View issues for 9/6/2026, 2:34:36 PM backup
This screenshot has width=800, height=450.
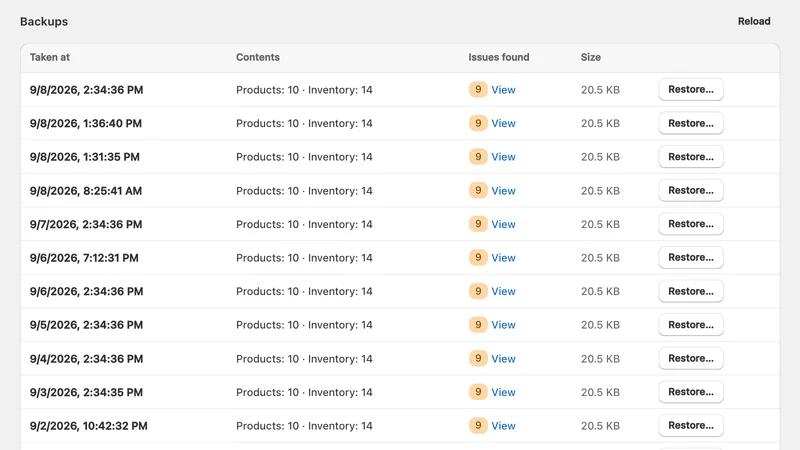pos(503,291)
